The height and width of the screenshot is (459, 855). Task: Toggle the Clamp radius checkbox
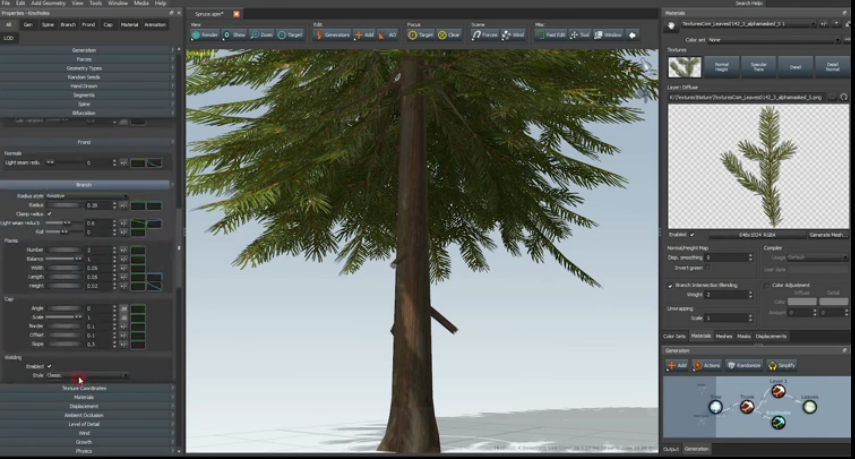click(49, 214)
